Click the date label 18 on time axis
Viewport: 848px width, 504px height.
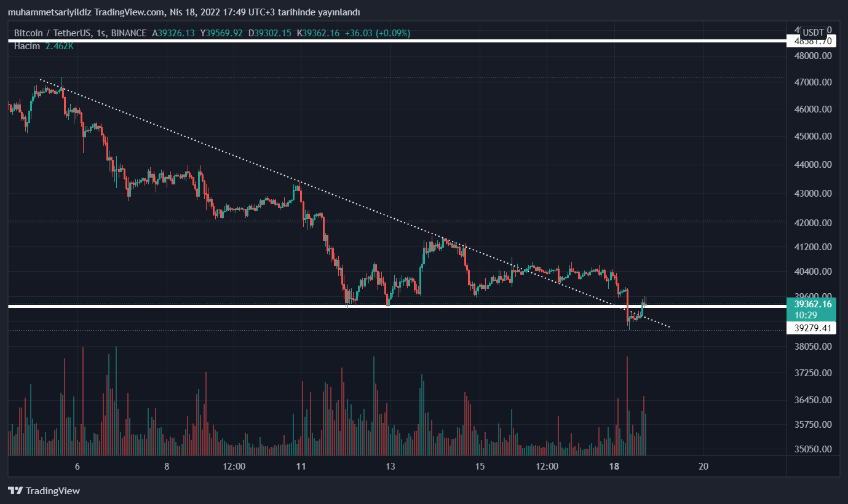[614, 466]
